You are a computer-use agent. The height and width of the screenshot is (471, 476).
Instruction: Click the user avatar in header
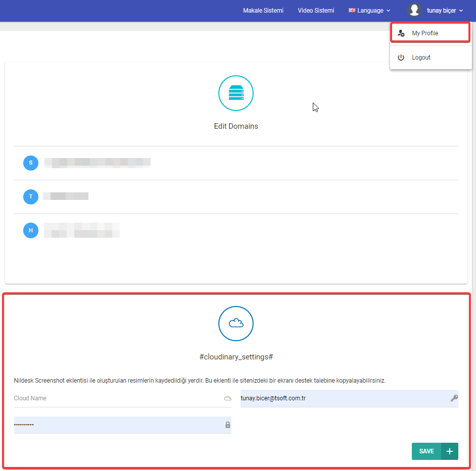(x=414, y=10)
